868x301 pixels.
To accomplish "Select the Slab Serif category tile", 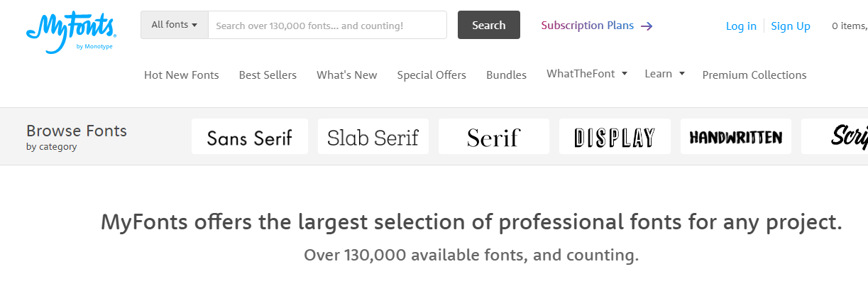I will coord(373,136).
